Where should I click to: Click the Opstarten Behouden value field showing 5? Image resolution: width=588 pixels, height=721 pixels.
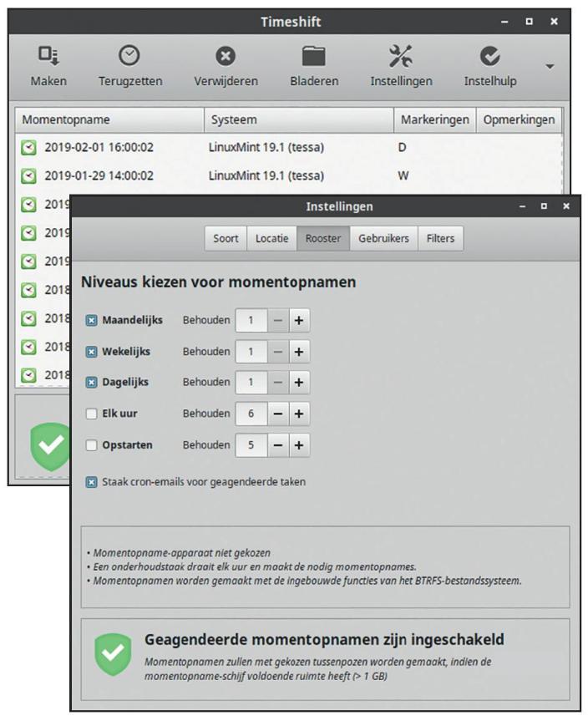tap(251, 445)
